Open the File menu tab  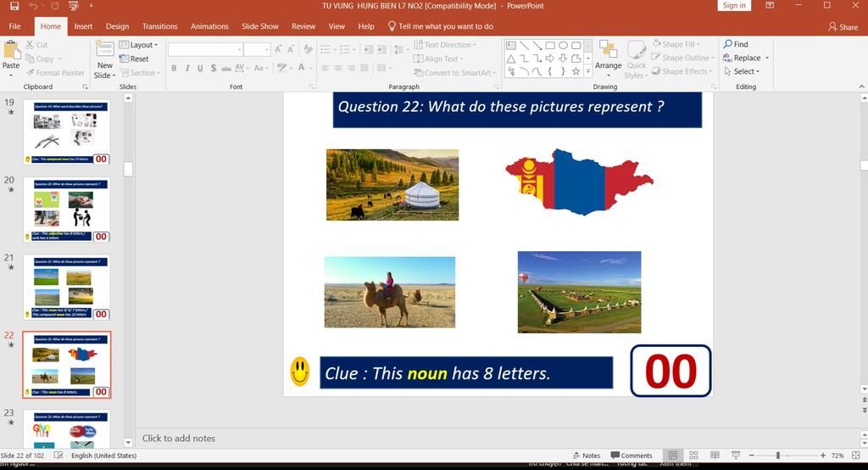[x=15, y=26]
